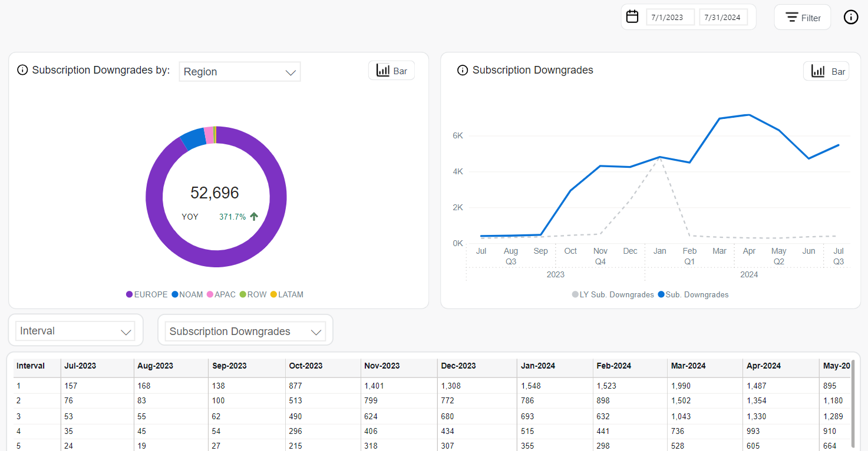Viewport: 868px width, 451px height.
Task: Click info icon beside Subscription Downgrades by
Action: [22, 70]
